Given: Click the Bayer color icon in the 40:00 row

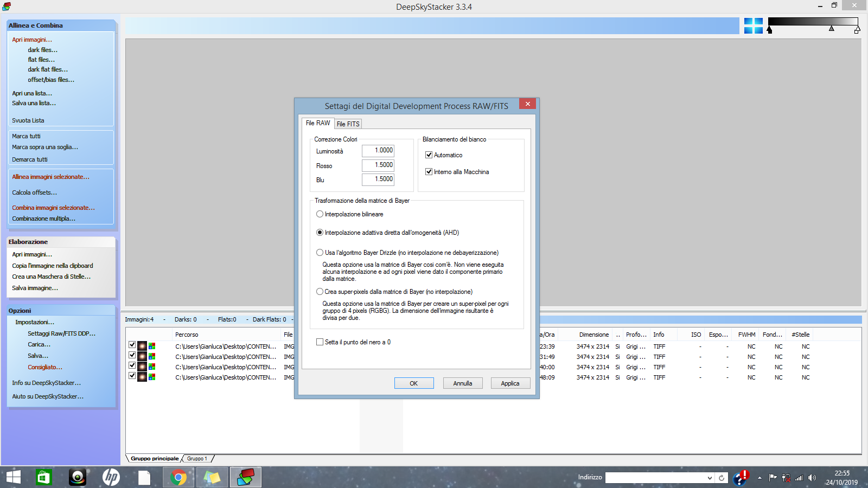Looking at the screenshot, I should click(x=152, y=367).
